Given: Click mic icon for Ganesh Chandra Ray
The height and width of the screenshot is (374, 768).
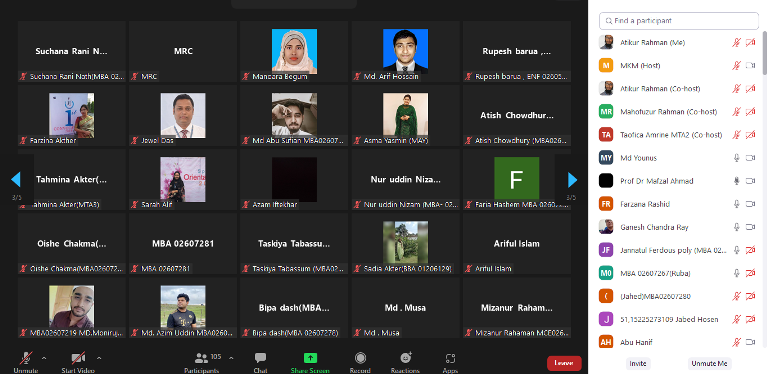Looking at the screenshot, I should click(736, 227).
